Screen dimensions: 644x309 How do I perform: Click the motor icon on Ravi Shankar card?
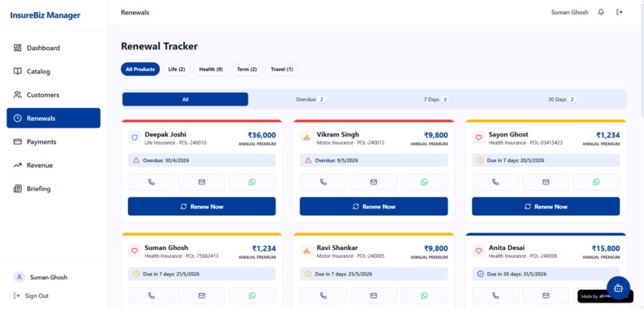click(306, 252)
